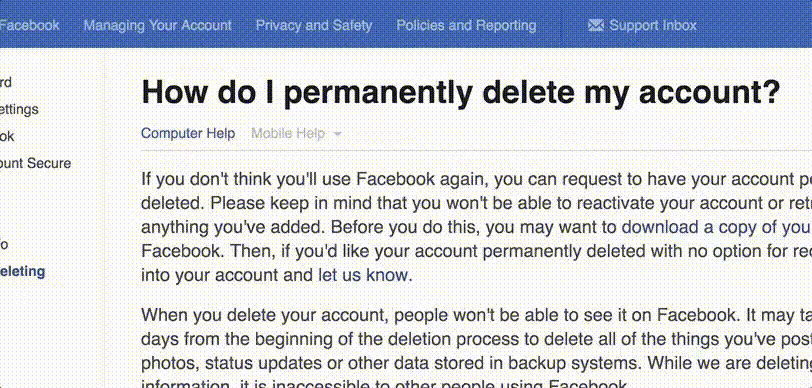Click the paragraph beginning 'If you don't think'

(476, 227)
